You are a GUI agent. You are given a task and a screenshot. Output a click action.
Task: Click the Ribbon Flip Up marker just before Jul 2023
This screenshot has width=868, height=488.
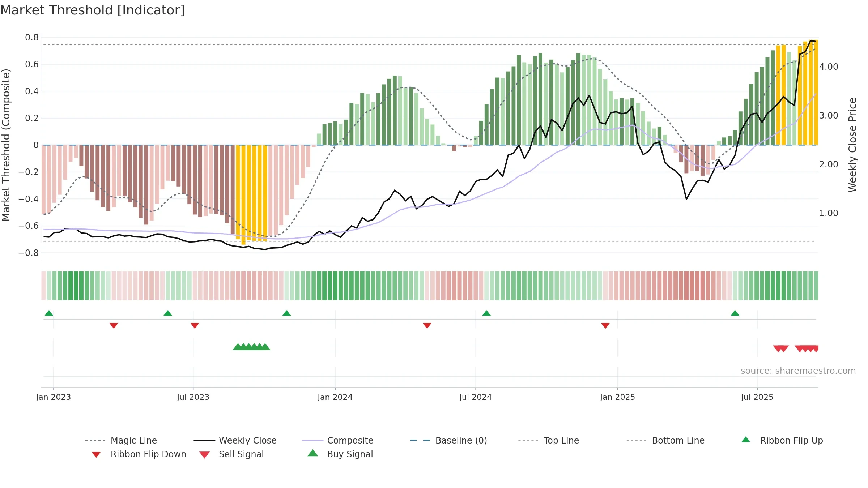(167, 313)
